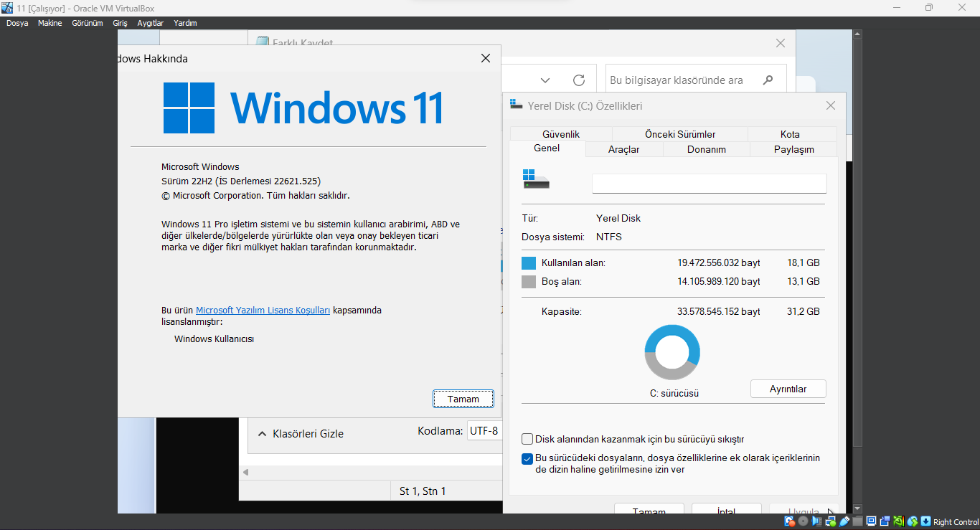Viewport: 980px width, 530px height.
Task: Collapse folders with the Klasörleri Gizle chevron
Action: click(x=262, y=433)
